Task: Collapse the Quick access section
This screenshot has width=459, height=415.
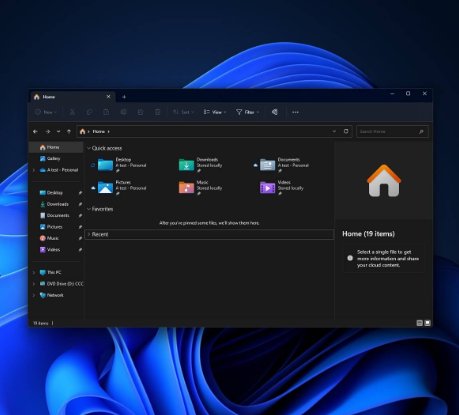Action: 89,148
